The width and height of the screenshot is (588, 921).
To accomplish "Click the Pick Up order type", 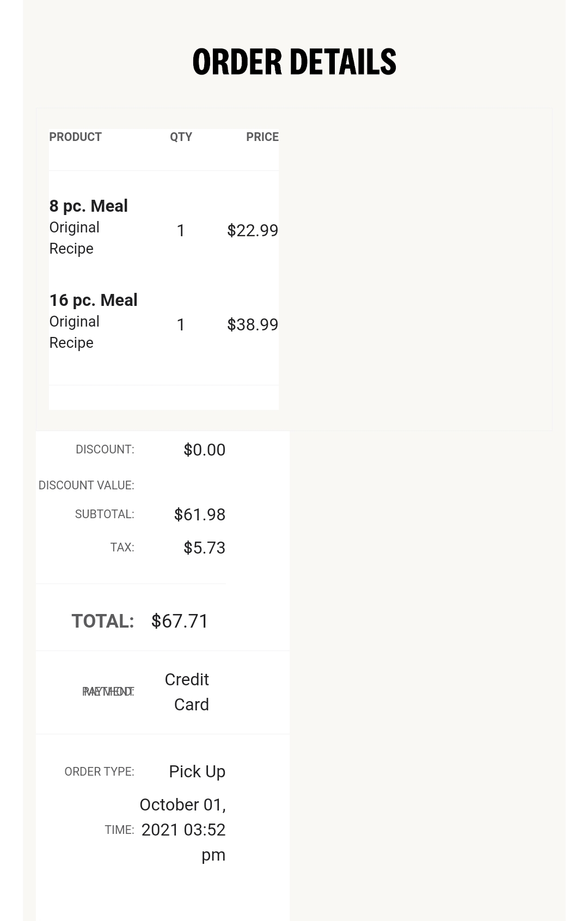I will point(197,772).
